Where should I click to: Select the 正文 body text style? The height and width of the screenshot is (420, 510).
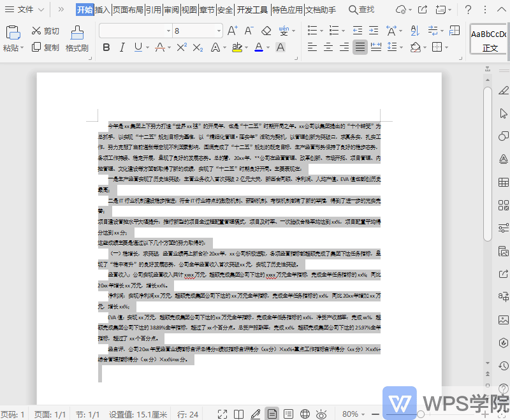tap(488, 38)
